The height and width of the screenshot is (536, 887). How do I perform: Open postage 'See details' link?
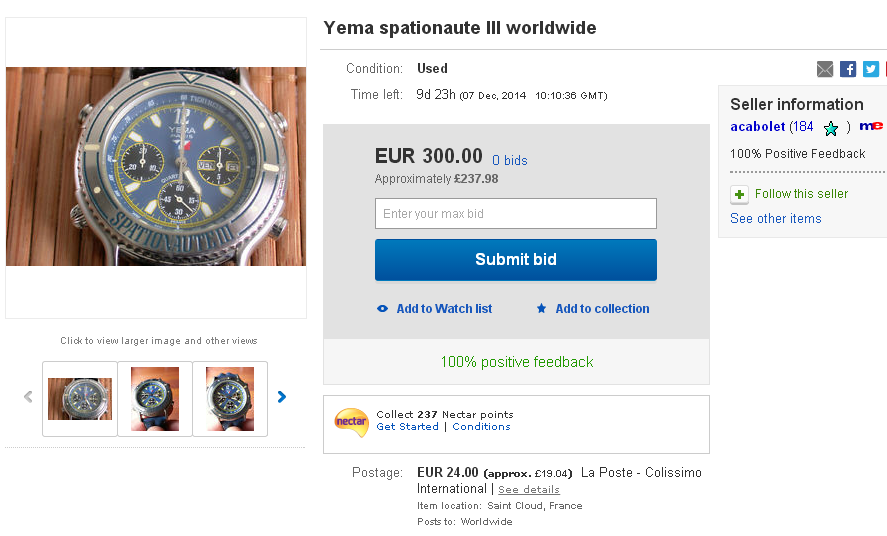(x=529, y=490)
